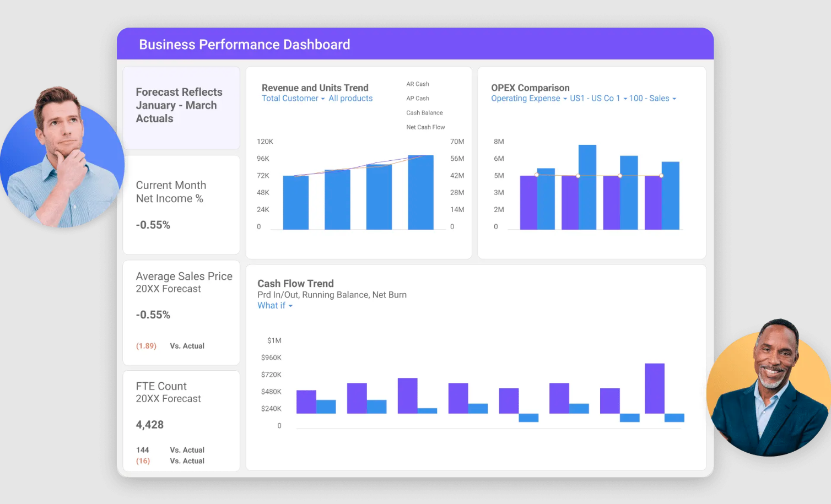Toggle the Net Cash Flow legend entry
This screenshot has width=831, height=504.
pos(425,127)
